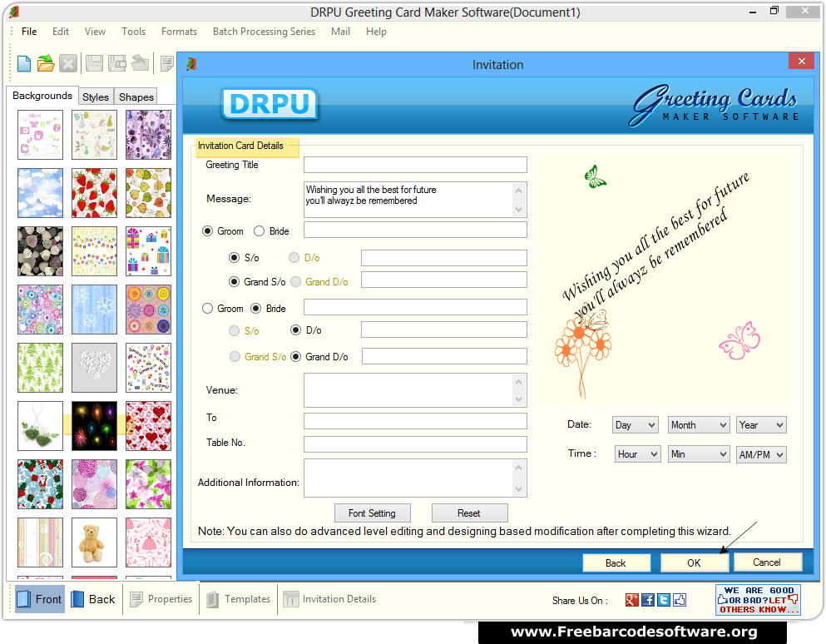This screenshot has width=826, height=644.
Task: Select the blue snowflakes background thumbnail
Action: 94,310
